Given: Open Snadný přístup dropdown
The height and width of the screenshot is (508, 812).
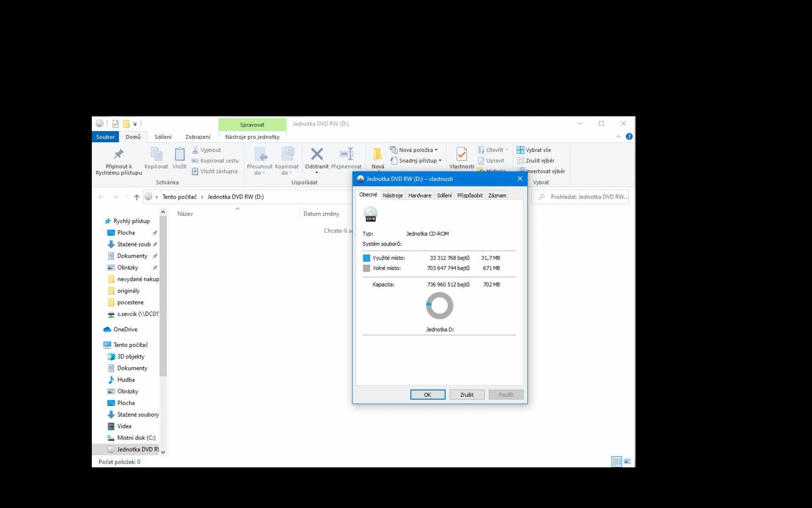Looking at the screenshot, I should (416, 161).
